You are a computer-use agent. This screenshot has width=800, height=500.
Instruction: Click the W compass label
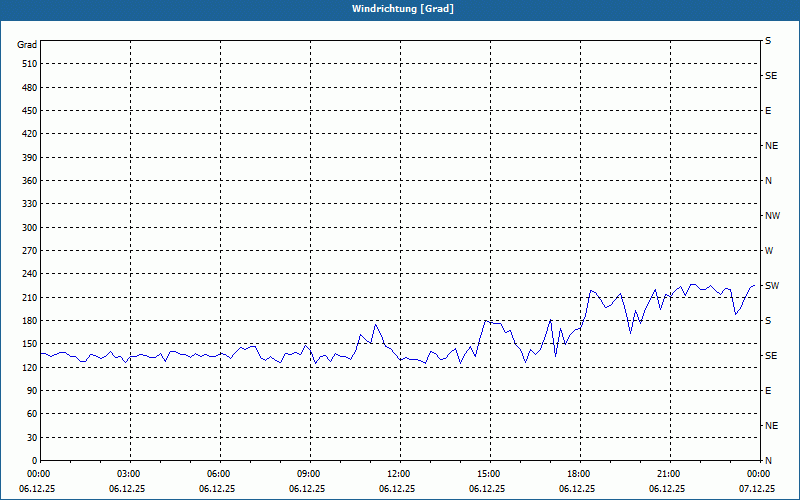769,251
